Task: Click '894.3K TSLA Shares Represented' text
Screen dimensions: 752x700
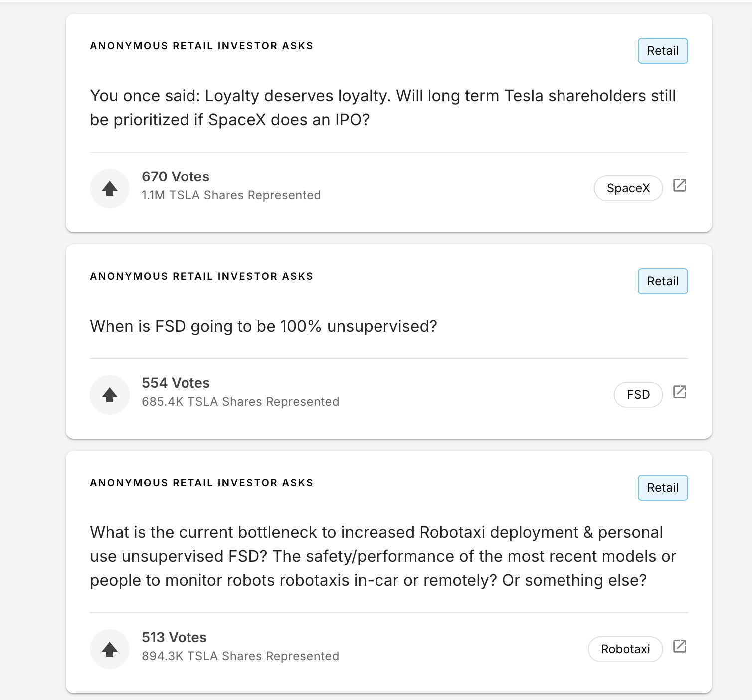Action: point(240,656)
